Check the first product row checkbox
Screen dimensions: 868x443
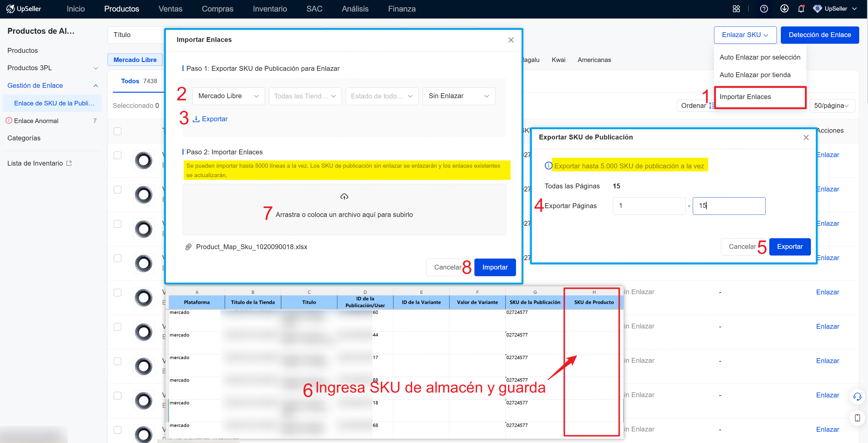117,155
